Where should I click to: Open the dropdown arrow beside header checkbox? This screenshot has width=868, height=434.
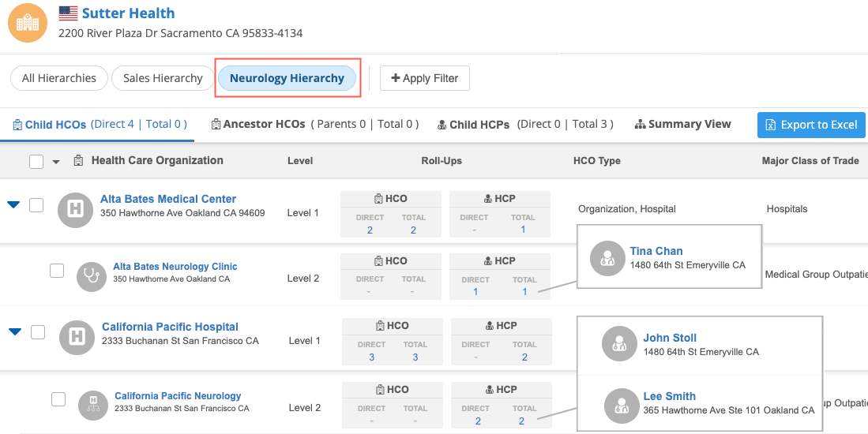[56, 163]
